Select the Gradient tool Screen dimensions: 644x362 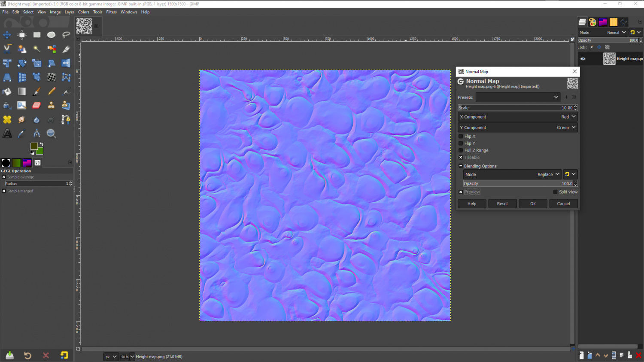(x=22, y=91)
